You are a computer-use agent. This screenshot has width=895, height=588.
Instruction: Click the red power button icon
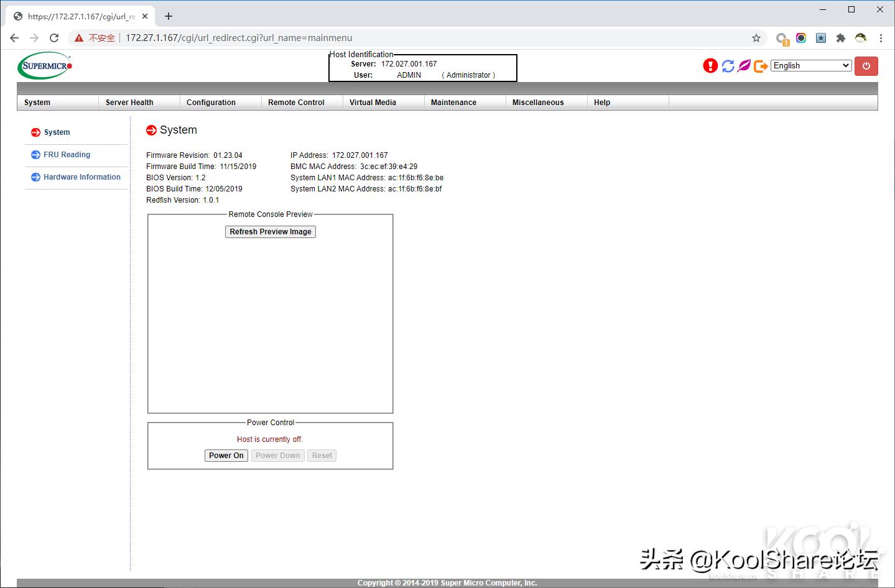point(866,66)
